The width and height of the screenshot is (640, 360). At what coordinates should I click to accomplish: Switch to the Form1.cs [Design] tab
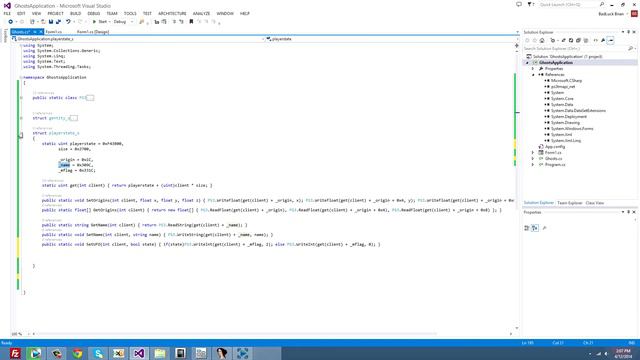point(93,32)
